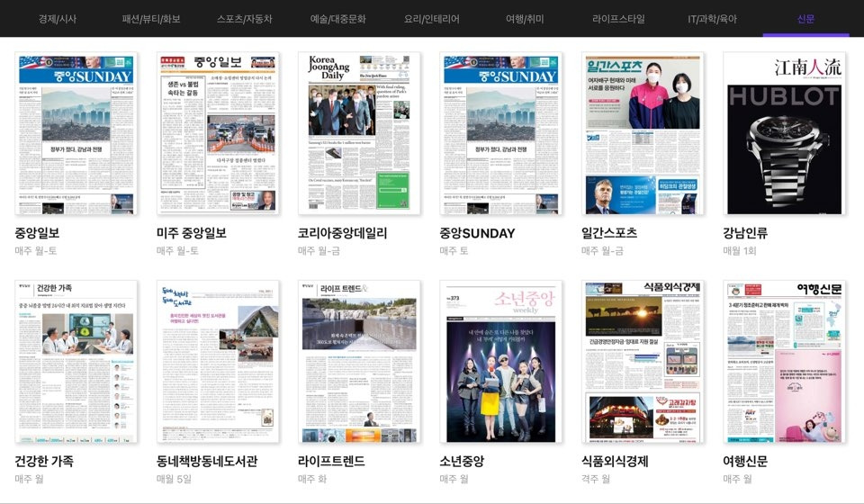Open the 소년중앙 weekly cover
This screenshot has width=864, height=504.
[x=501, y=362]
